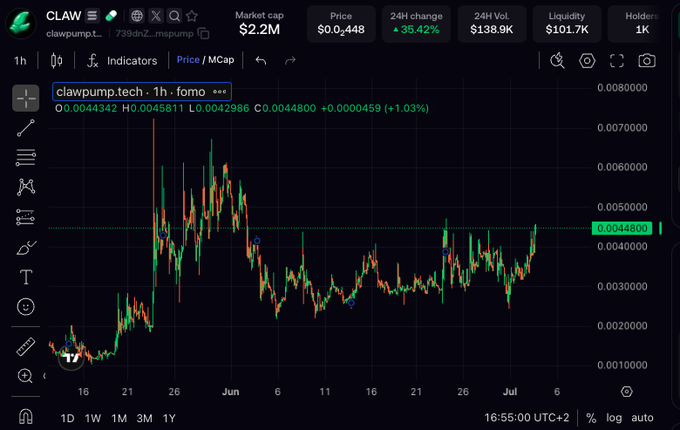Set range to 1M
The height and width of the screenshot is (430, 680).
coord(119,418)
